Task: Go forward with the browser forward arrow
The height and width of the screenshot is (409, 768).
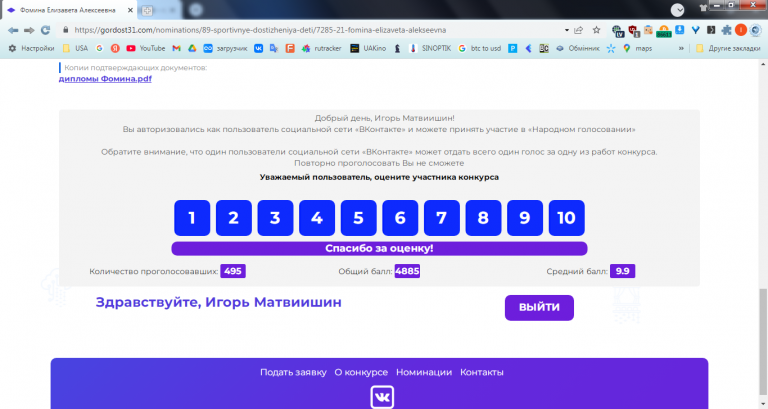Action: (29, 30)
